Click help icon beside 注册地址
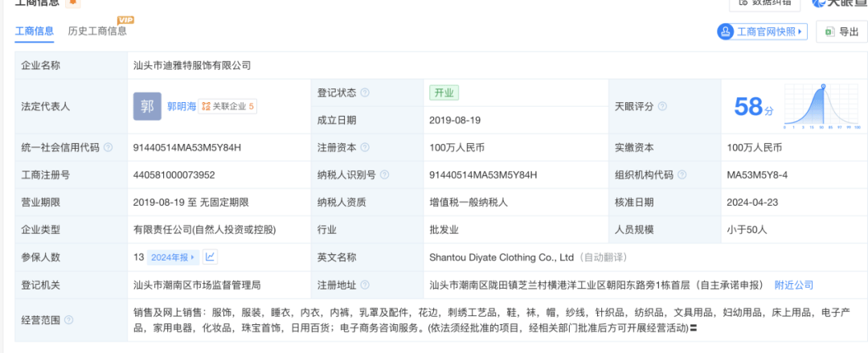The height and width of the screenshot is (353, 868). [365, 285]
